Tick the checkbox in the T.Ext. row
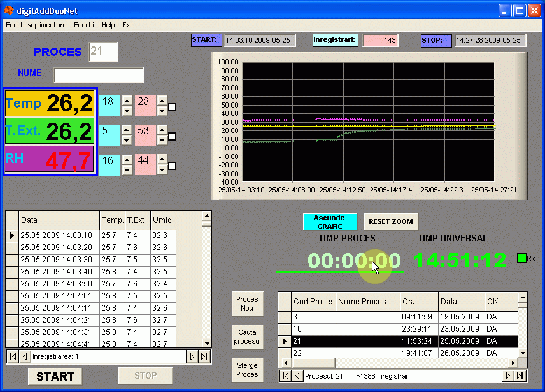The width and height of the screenshot is (545, 392). pos(172,137)
